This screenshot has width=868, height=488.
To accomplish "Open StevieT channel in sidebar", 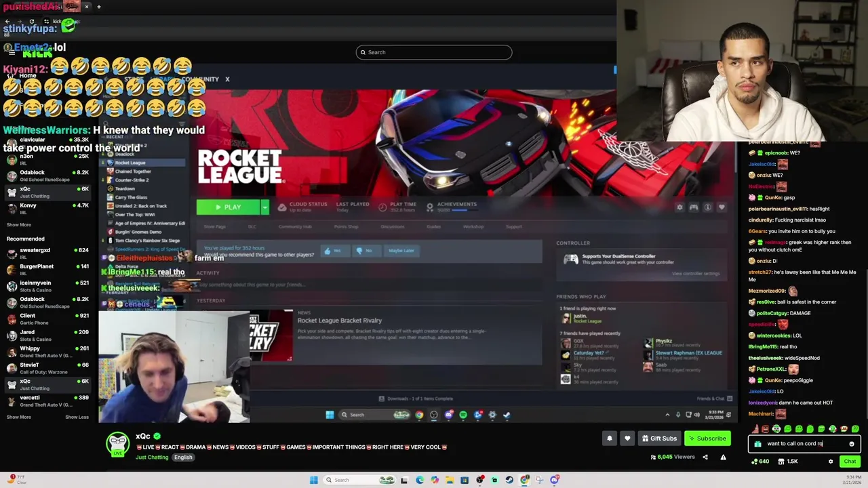I will click(47, 369).
